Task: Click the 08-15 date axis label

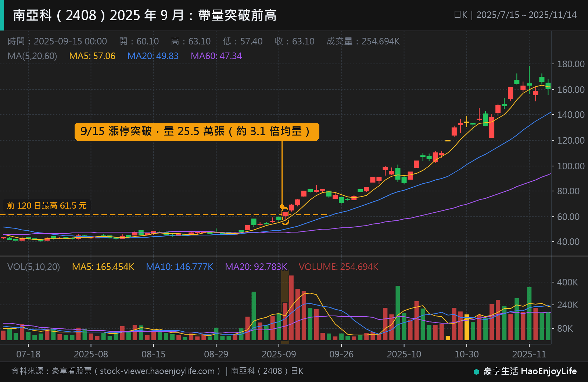Action: tap(154, 354)
